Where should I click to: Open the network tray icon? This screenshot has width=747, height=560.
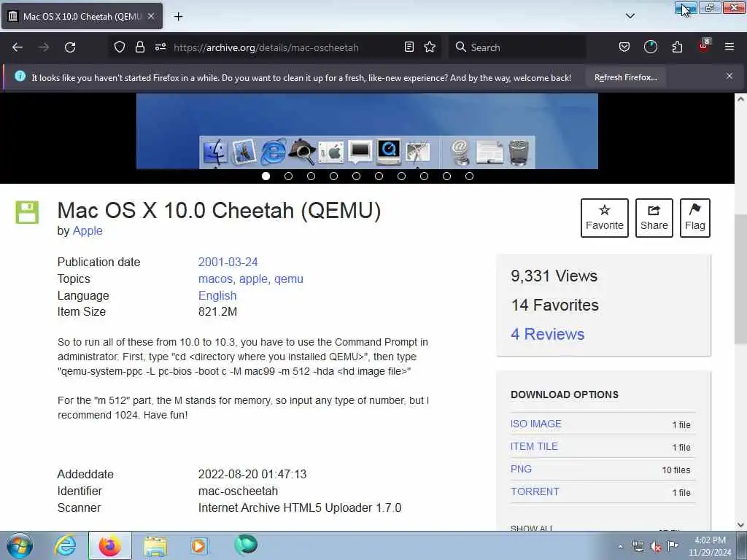point(638,547)
